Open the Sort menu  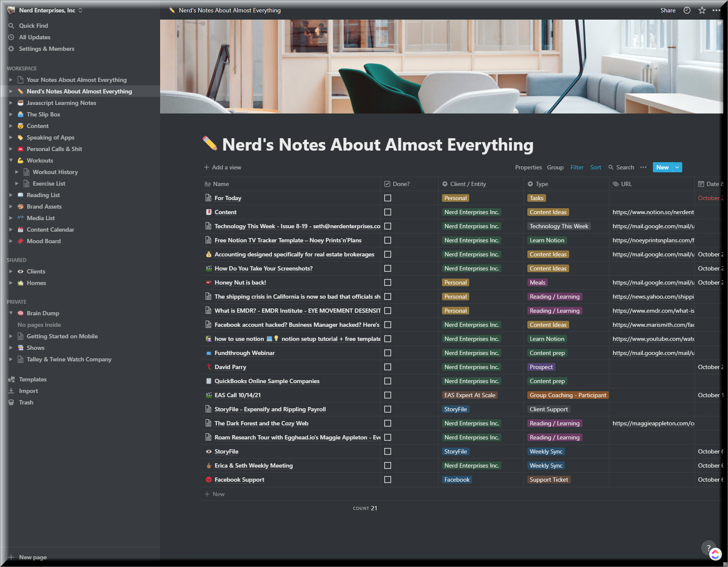(596, 167)
